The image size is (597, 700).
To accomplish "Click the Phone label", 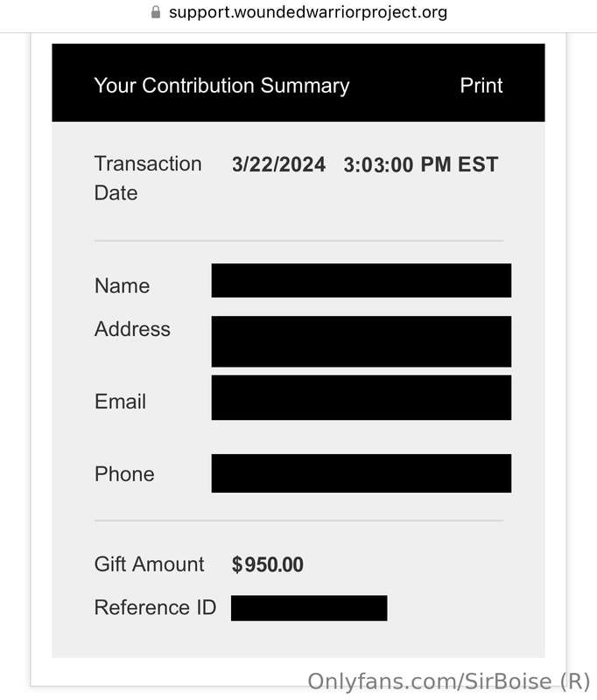I will click(x=124, y=473).
